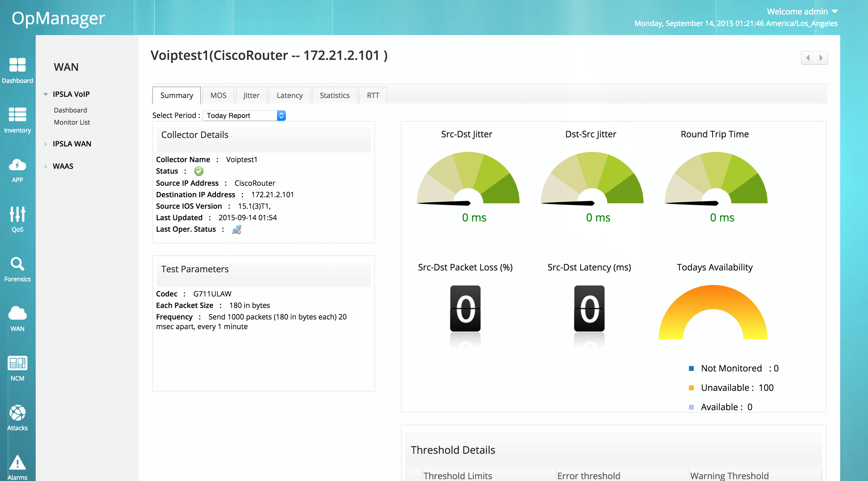The width and height of the screenshot is (868, 481).
Task: Select the Inventory icon in the sidebar
Action: pos(17,120)
